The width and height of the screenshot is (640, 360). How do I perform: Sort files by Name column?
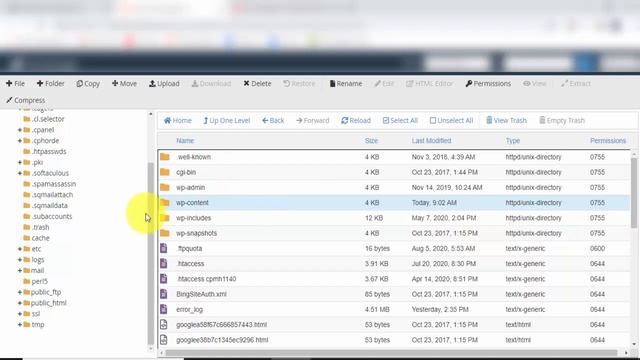tap(185, 141)
